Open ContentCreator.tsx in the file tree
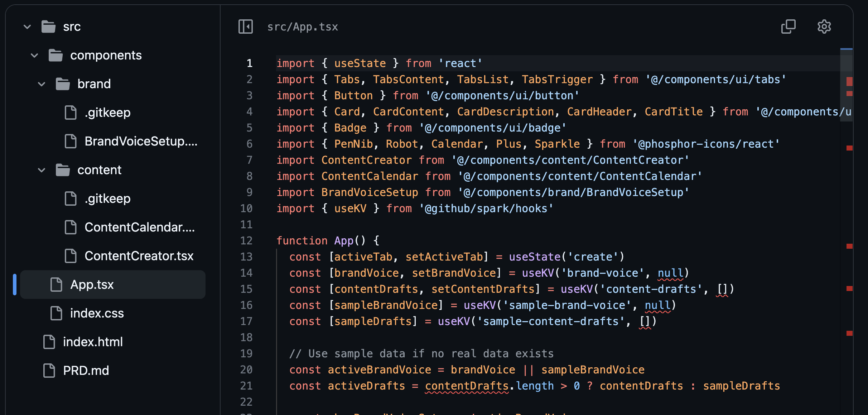 pyautogui.click(x=139, y=256)
